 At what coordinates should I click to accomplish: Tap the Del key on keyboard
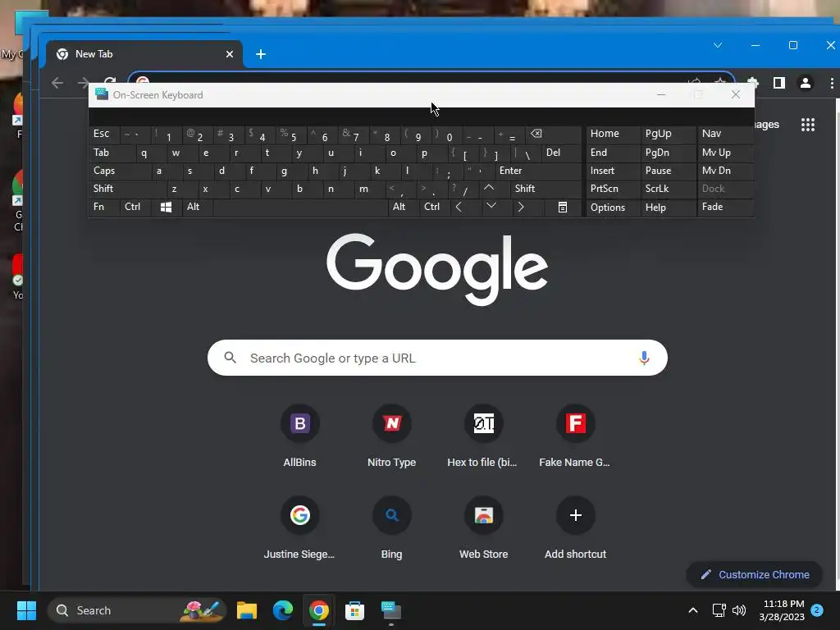click(561, 153)
